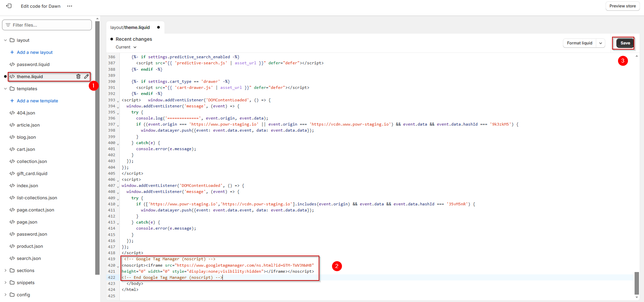Click the scroll-down arrow of editor scrollbar

pos(636,297)
